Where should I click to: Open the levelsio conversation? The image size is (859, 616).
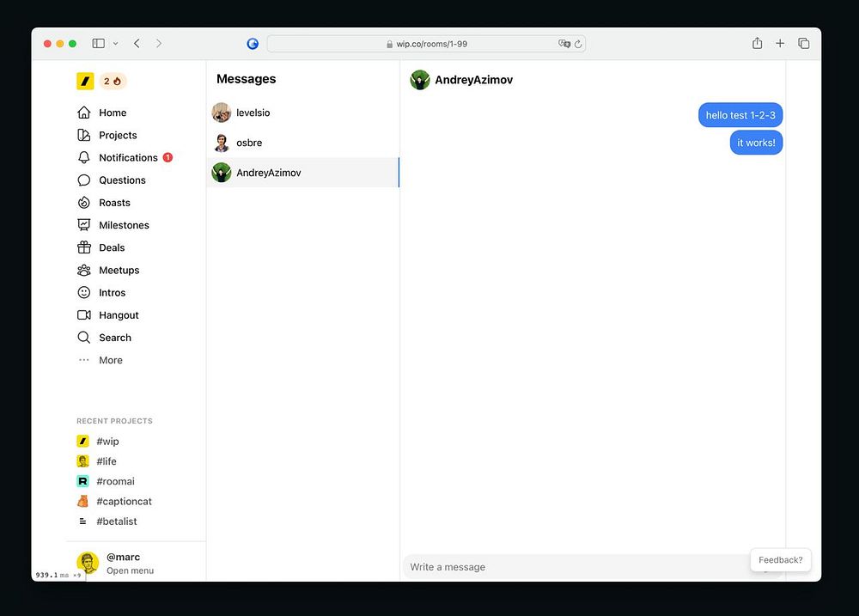click(302, 113)
